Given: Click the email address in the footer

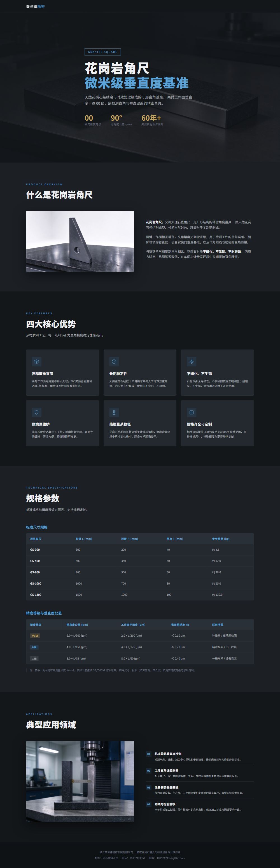Looking at the screenshot, I should pyautogui.click(x=171, y=858).
